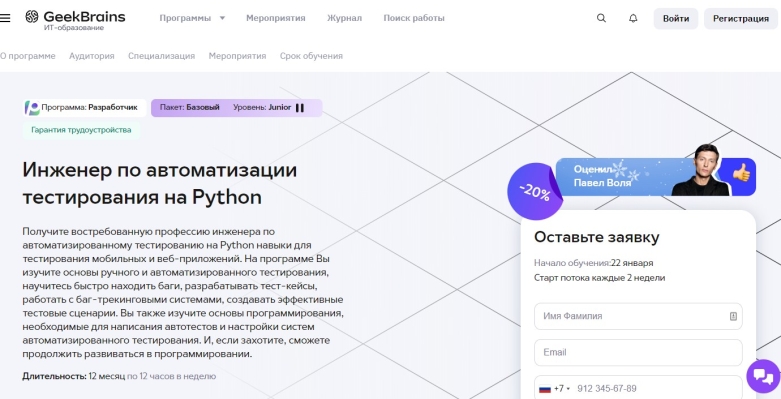Jump to Срок обучения section
This screenshot has width=781, height=399.
(x=311, y=56)
